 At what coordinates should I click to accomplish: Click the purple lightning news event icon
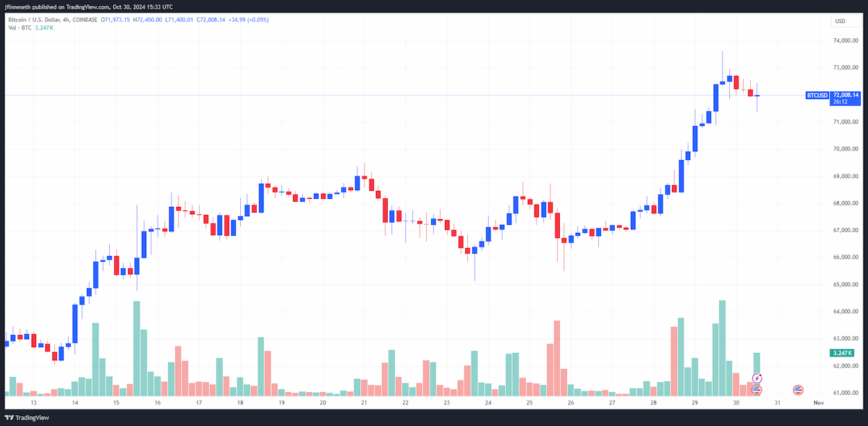pos(757,378)
